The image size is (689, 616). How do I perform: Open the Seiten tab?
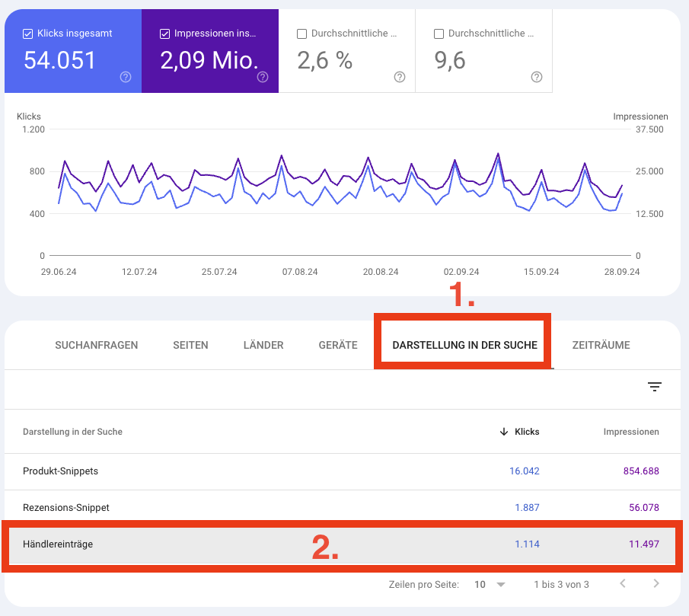190,345
